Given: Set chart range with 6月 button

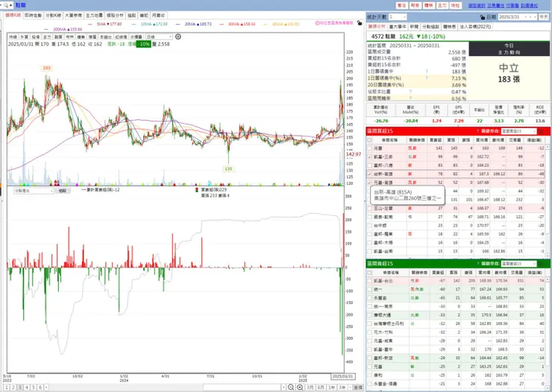Looking at the screenshot, I should click(x=320, y=387).
